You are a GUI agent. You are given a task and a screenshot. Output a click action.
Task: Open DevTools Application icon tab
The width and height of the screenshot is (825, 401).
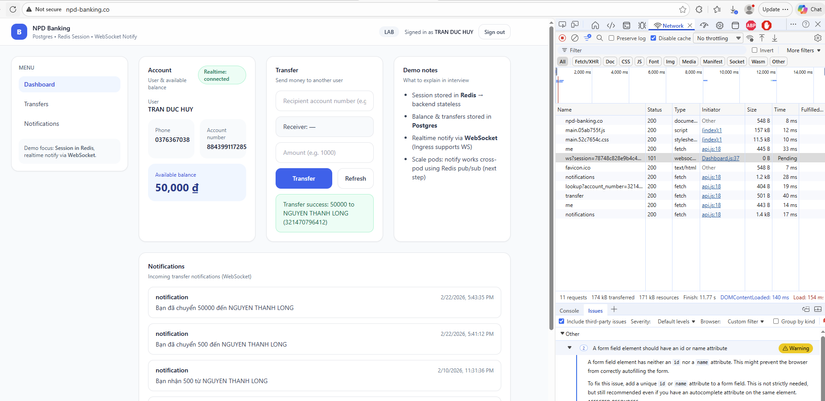[736, 25]
